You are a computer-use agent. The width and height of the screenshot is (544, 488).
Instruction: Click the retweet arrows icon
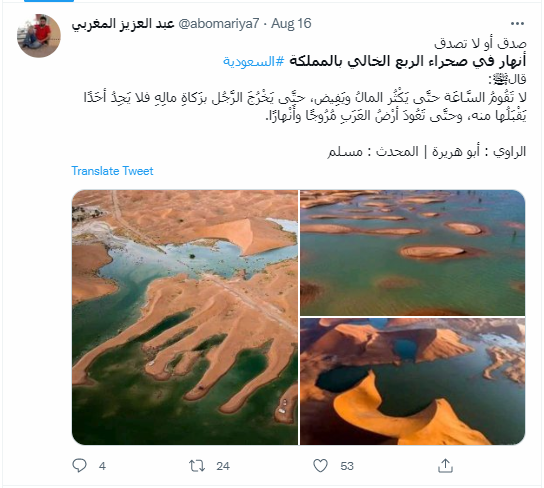tap(197, 465)
